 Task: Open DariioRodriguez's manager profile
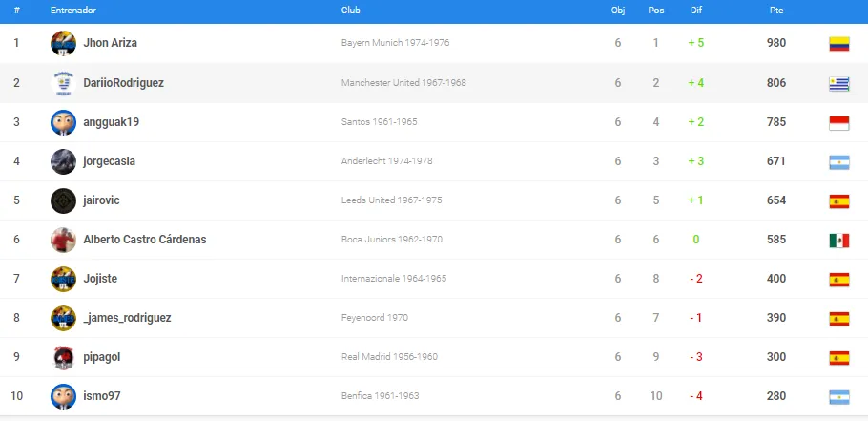(x=123, y=82)
